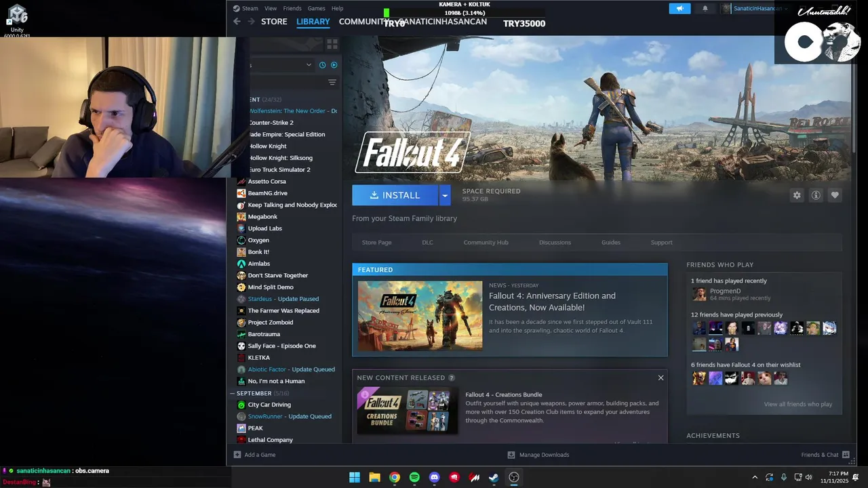Switch library to grid view icon
868x488 pixels.
point(332,44)
